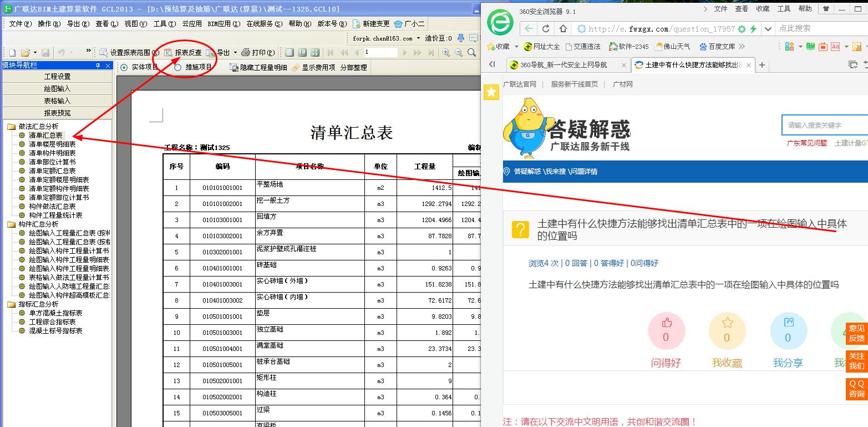Click the 打印 print button
This screenshot has height=427, width=868.
point(258,53)
